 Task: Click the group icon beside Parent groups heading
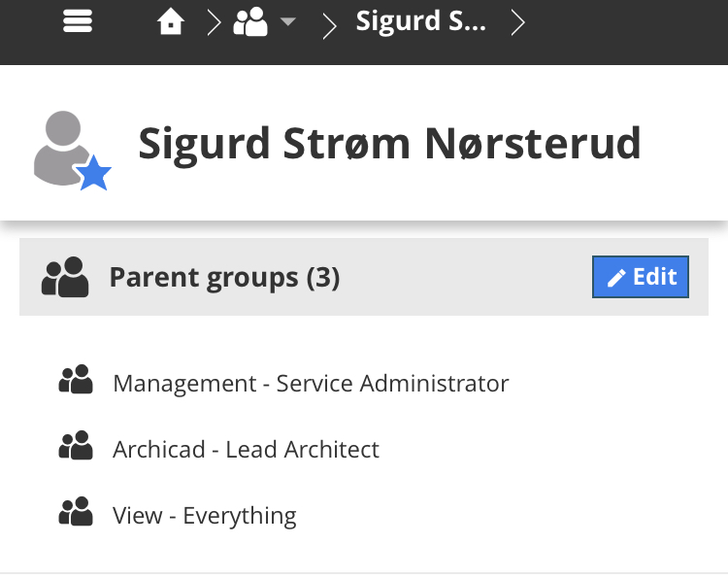(x=65, y=278)
